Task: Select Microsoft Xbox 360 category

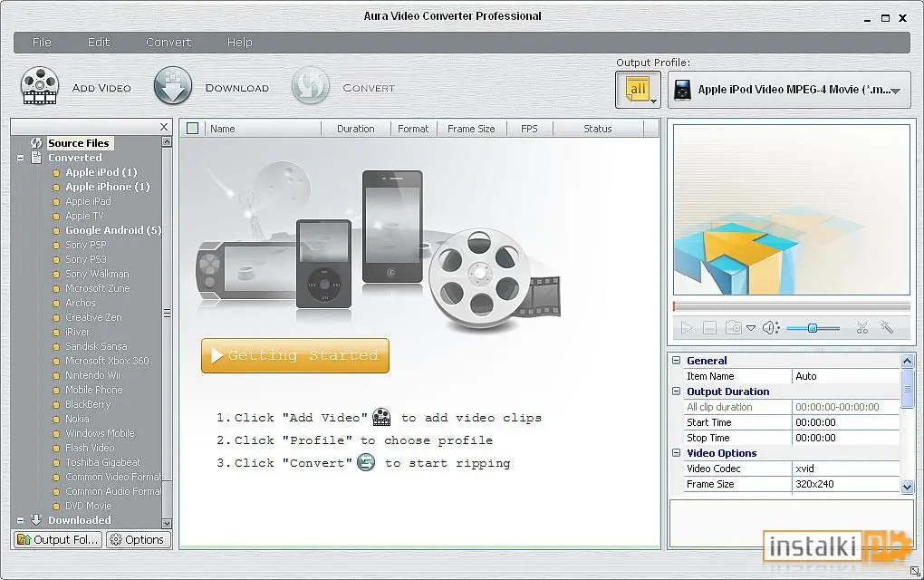Action: (x=107, y=361)
